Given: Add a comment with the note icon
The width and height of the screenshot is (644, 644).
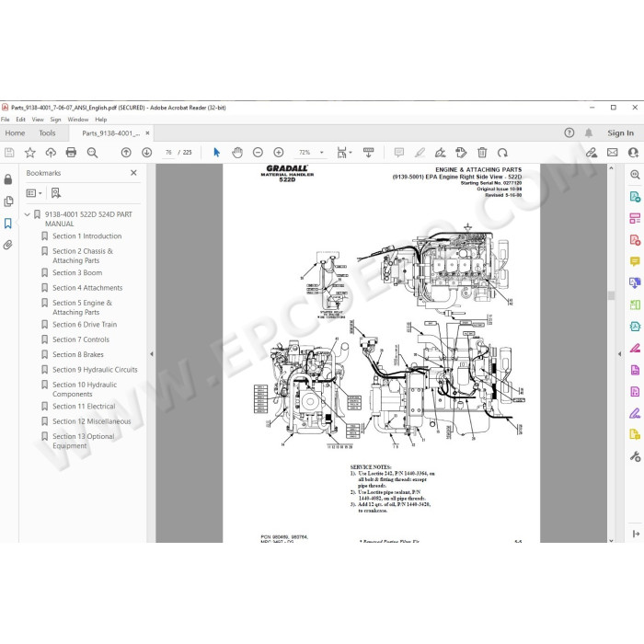Looking at the screenshot, I should pos(398,153).
